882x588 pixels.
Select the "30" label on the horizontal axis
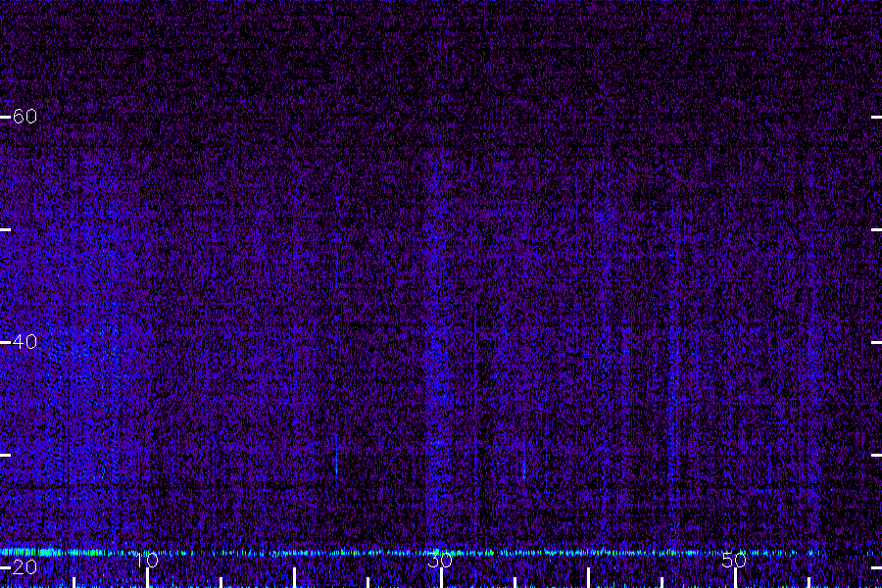click(440, 560)
